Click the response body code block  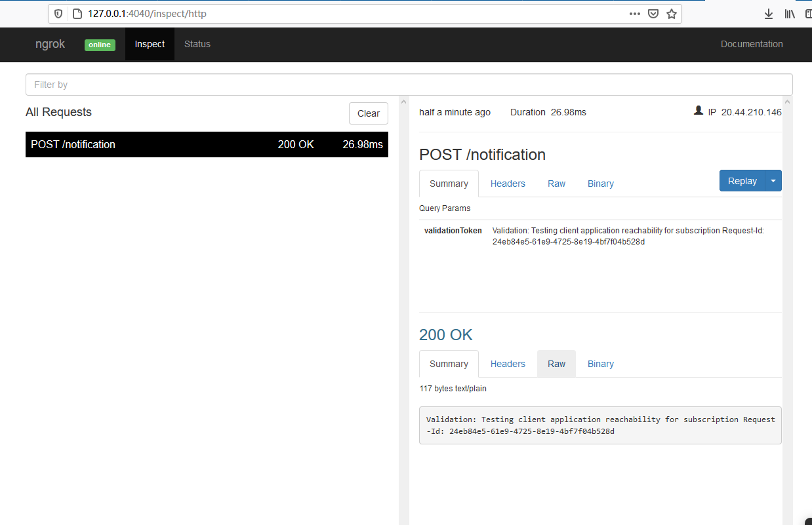(x=600, y=425)
